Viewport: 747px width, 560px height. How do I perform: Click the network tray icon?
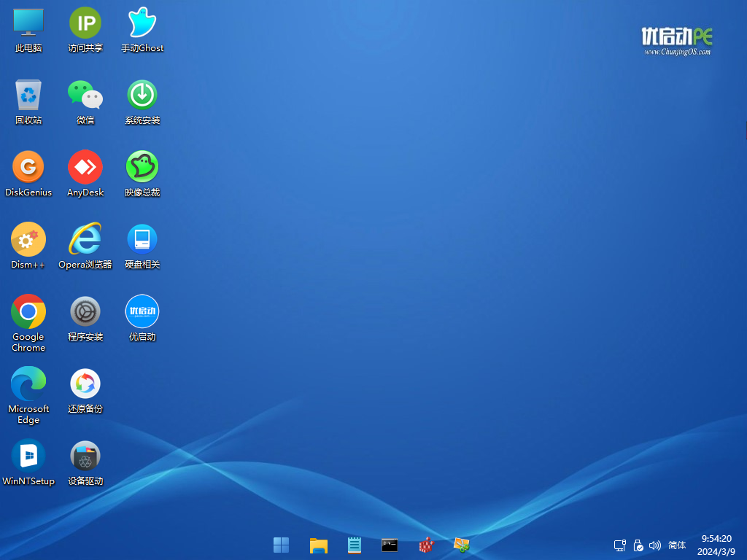click(x=620, y=545)
